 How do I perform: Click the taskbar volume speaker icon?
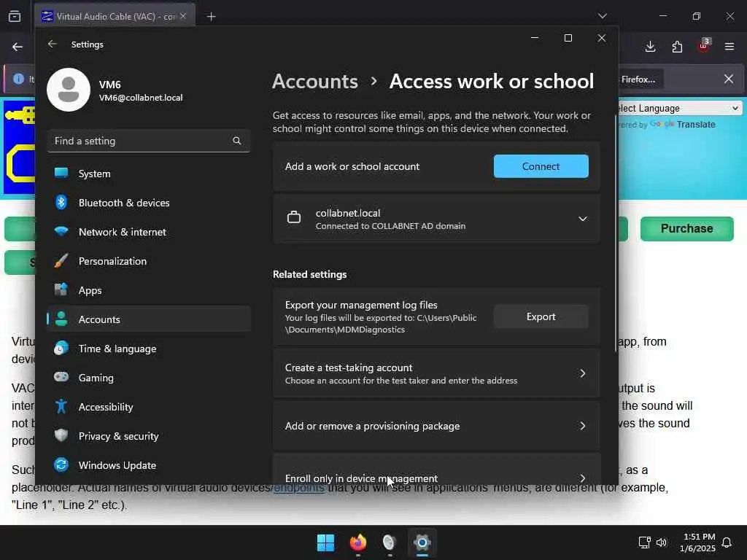661,542
